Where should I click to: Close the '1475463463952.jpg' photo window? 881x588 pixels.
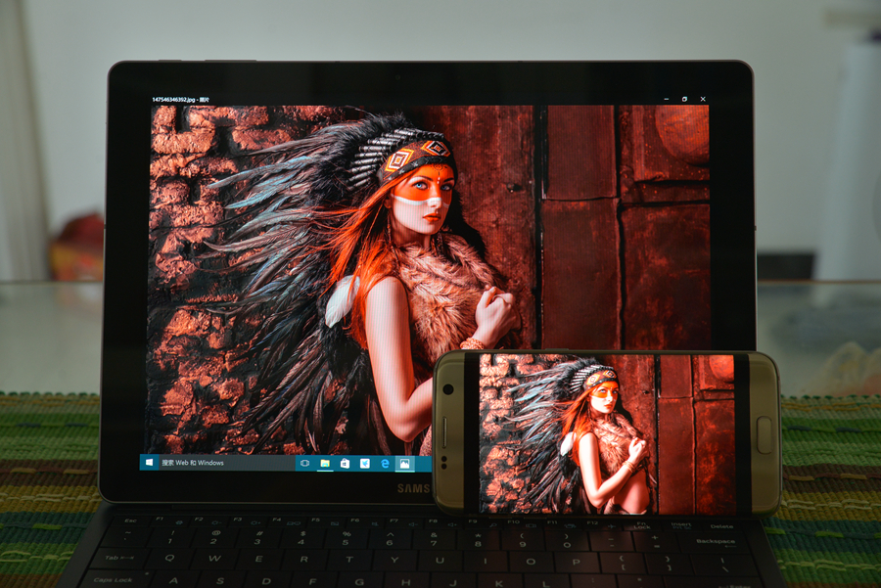(x=703, y=99)
